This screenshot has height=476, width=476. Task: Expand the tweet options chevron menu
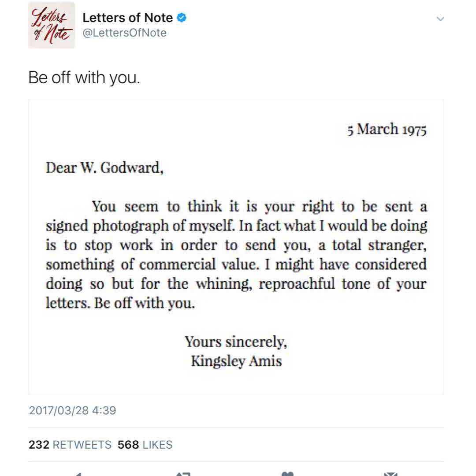click(440, 19)
